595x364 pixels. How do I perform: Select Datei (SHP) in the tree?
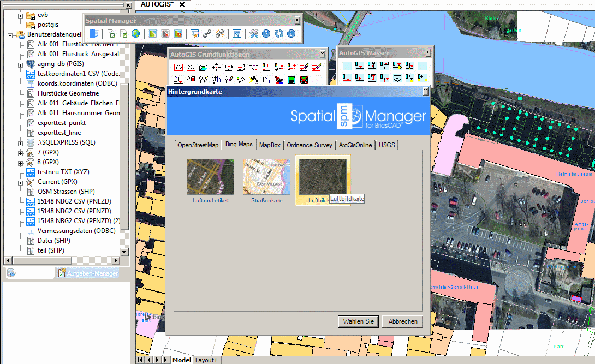click(x=54, y=241)
